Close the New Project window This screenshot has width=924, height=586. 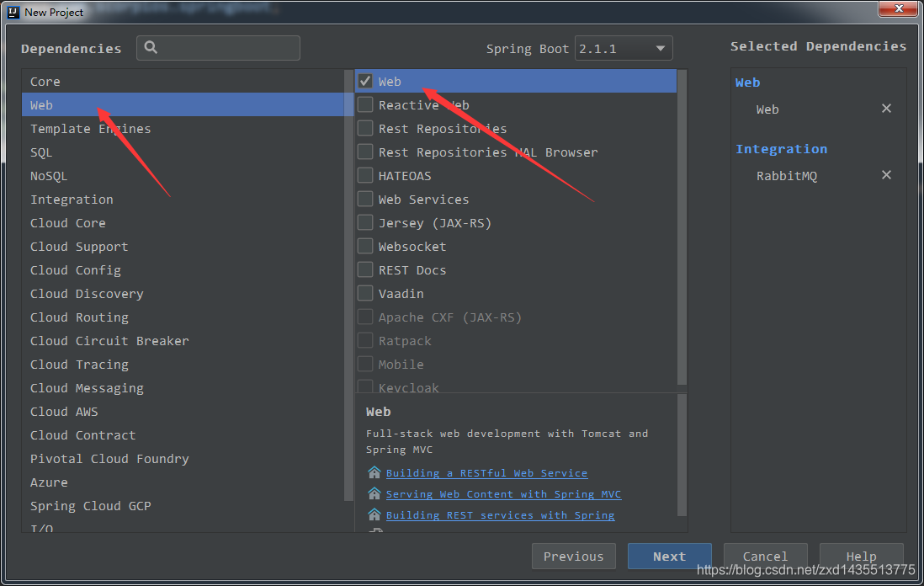point(898,8)
